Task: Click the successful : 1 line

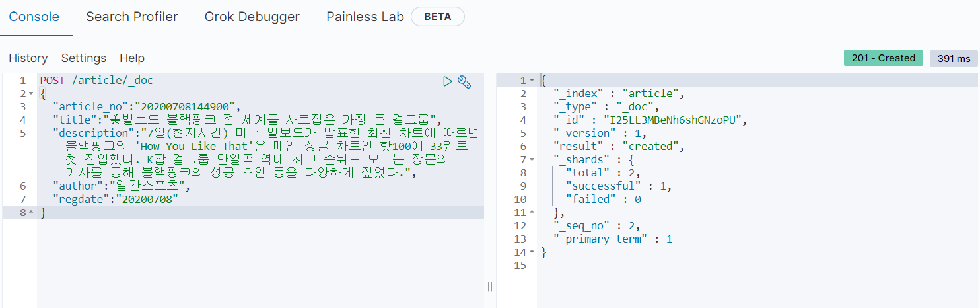Action: click(619, 186)
